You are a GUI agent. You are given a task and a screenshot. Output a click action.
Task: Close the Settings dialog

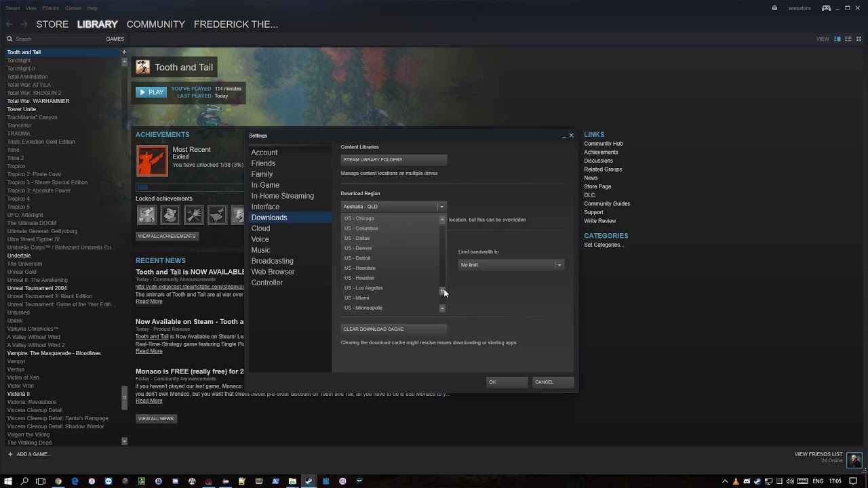[571, 136]
